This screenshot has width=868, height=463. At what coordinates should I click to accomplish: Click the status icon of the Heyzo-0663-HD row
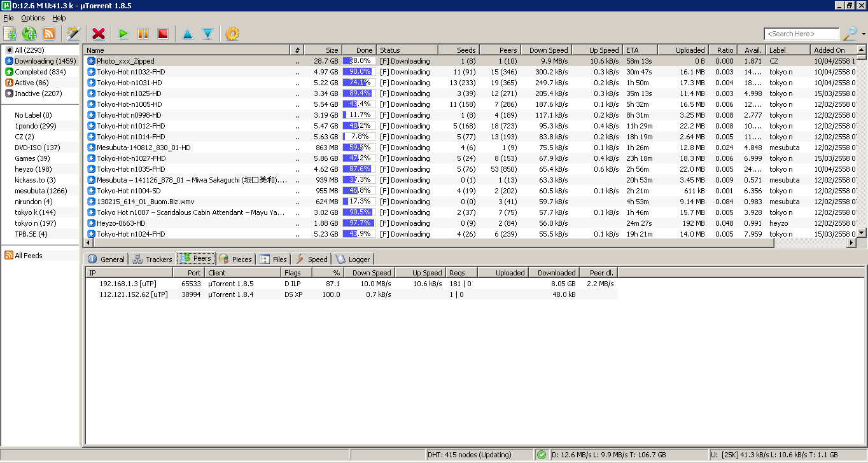(91, 223)
